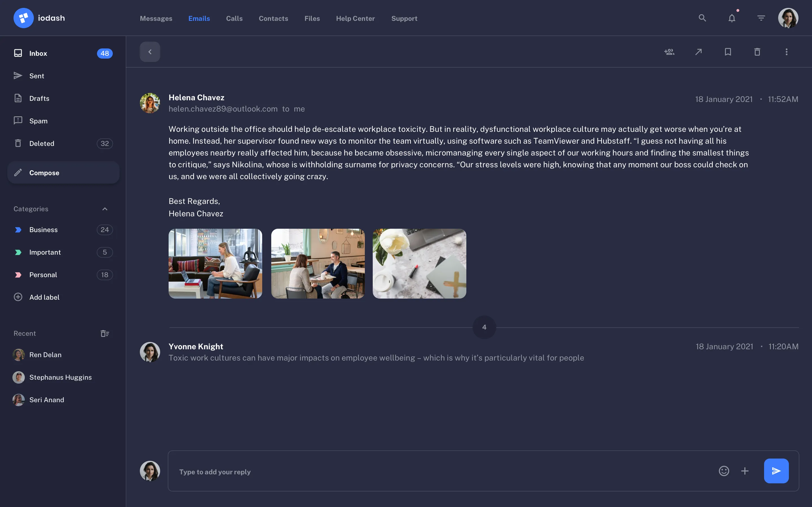Send the reply with the paper plane button
Image resolution: width=812 pixels, height=507 pixels.
(x=776, y=470)
